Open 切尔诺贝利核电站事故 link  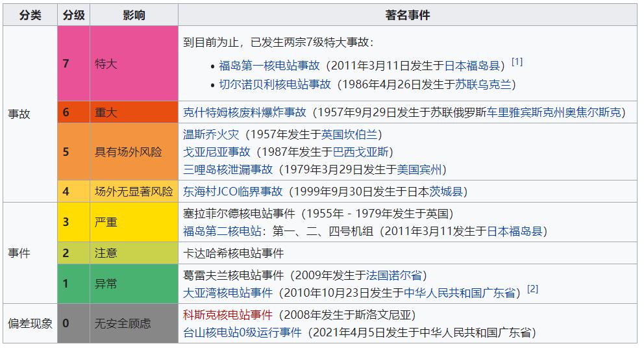275,84
